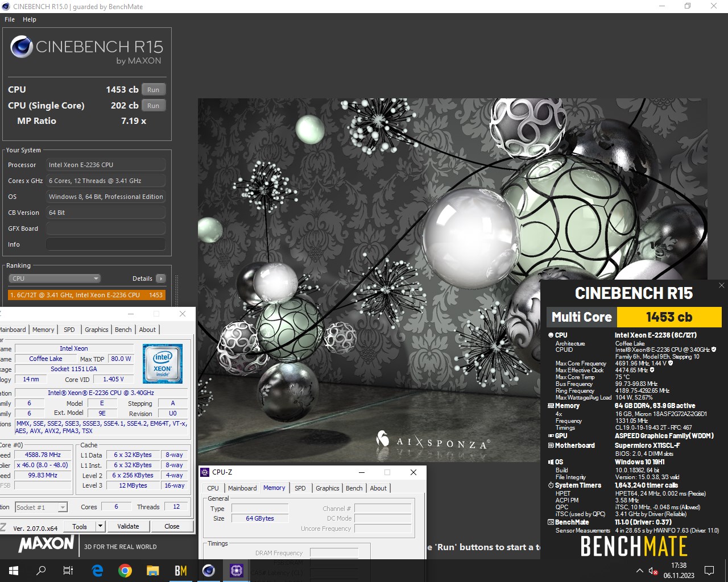
Task: Open taskbar search magnifier icon
Action: 41,571
